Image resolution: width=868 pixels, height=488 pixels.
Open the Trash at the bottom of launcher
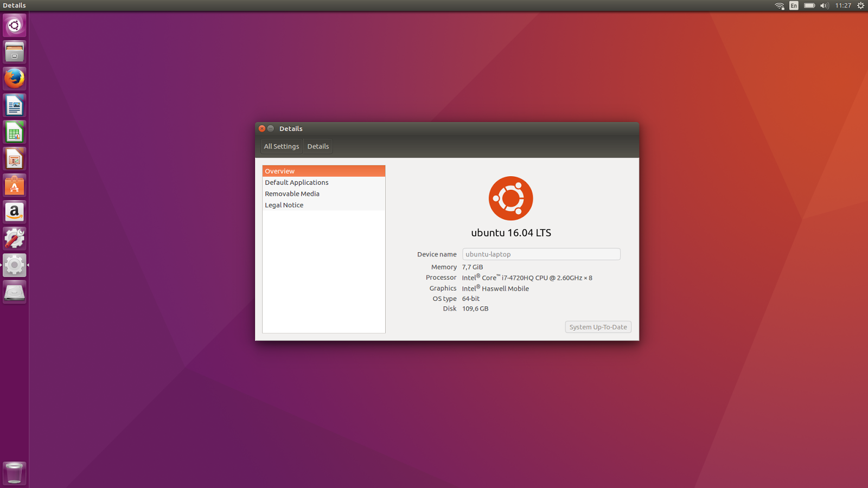coord(14,472)
